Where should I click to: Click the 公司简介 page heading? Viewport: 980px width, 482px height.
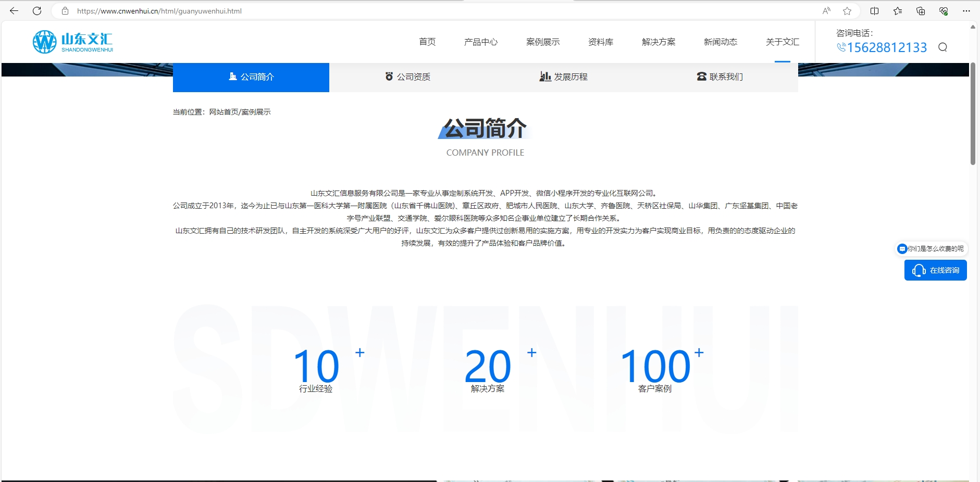(x=485, y=129)
